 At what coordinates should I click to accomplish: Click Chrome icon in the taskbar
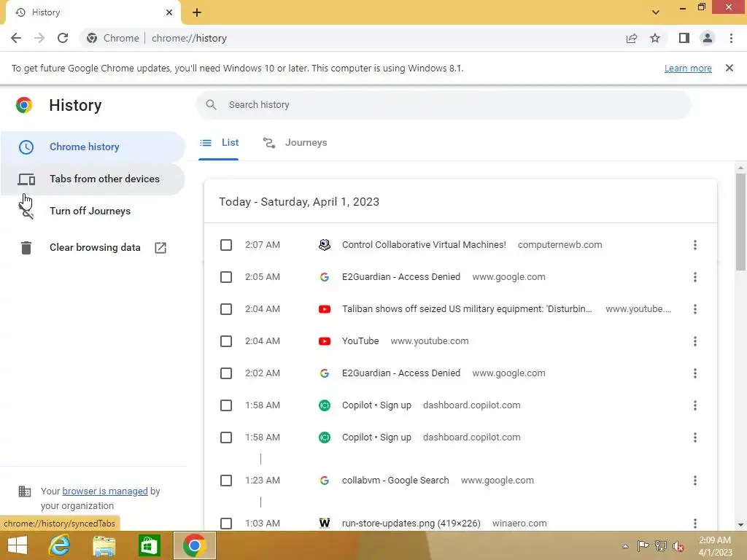point(194,545)
